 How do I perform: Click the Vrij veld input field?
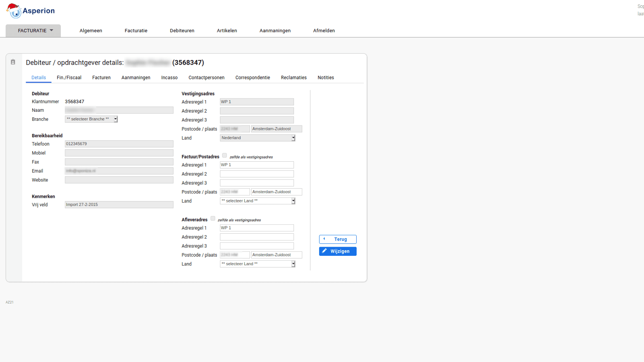119,205
